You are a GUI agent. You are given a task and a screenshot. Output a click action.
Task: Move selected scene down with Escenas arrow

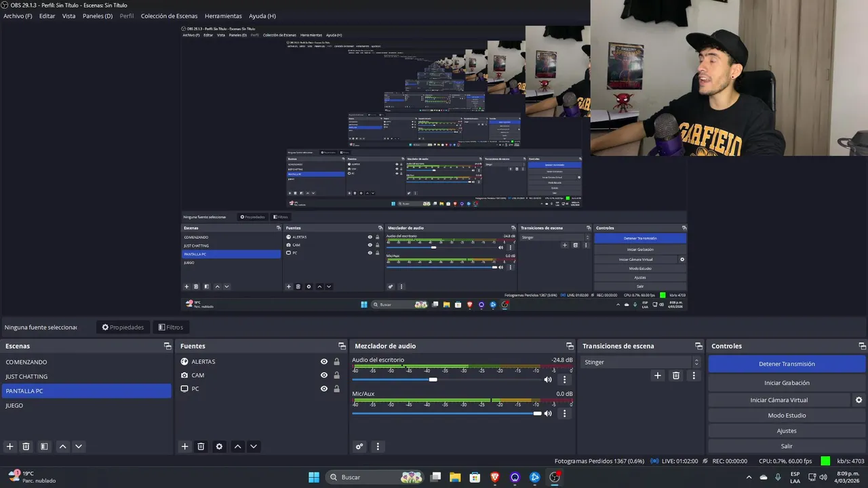pos(79,447)
